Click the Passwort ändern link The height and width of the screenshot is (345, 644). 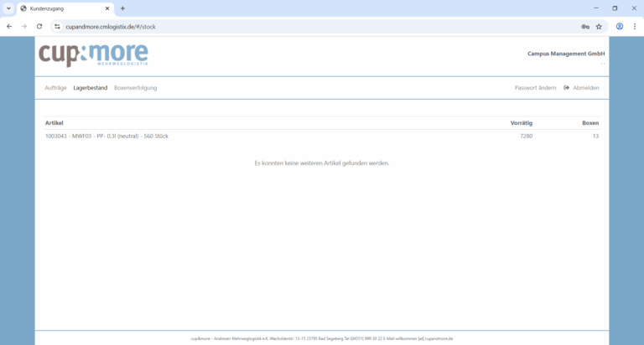click(535, 88)
